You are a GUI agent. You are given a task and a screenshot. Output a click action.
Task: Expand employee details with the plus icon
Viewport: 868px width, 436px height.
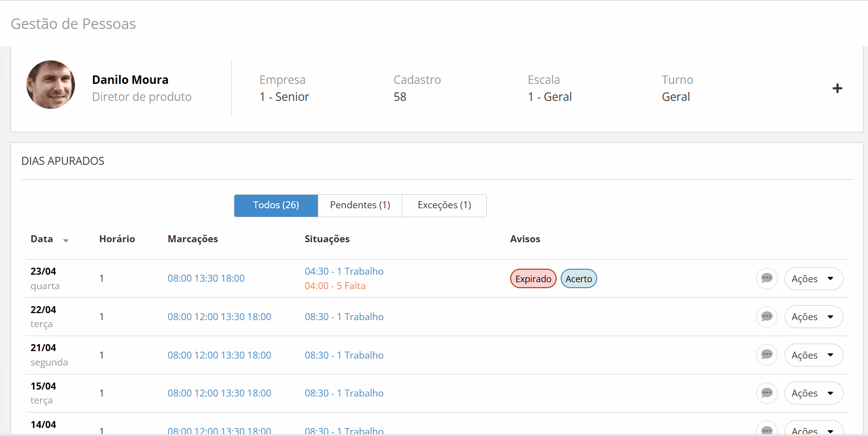tap(838, 88)
